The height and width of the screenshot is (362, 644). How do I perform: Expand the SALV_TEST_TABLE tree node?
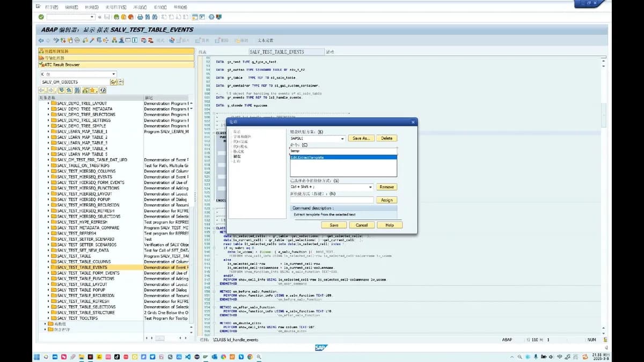click(49, 256)
